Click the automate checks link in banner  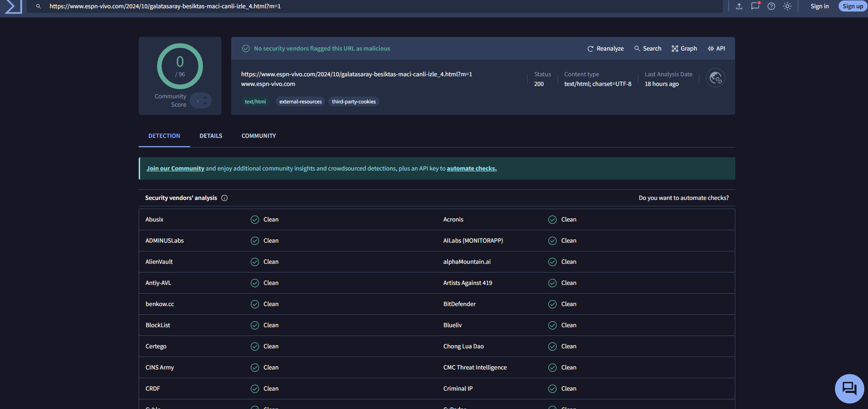point(472,169)
